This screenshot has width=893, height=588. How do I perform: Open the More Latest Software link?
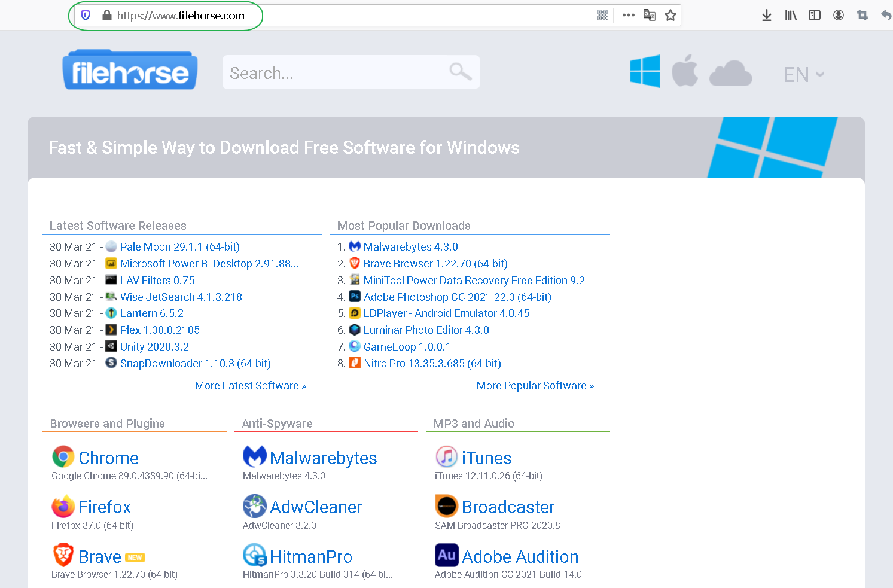[x=250, y=386]
